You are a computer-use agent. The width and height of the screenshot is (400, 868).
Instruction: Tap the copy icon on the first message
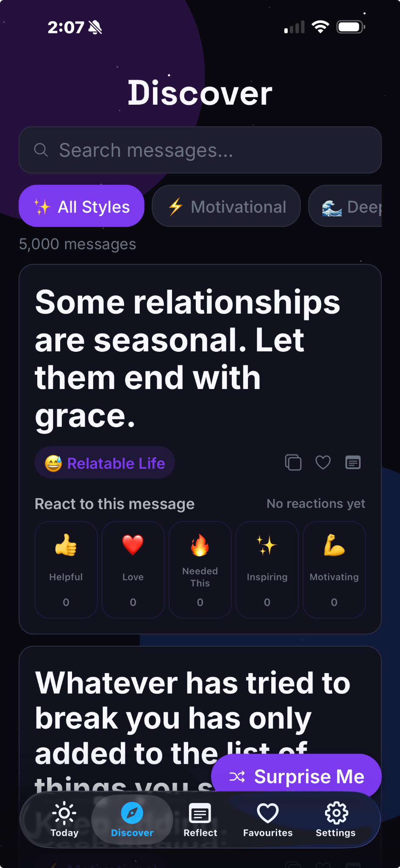click(293, 462)
